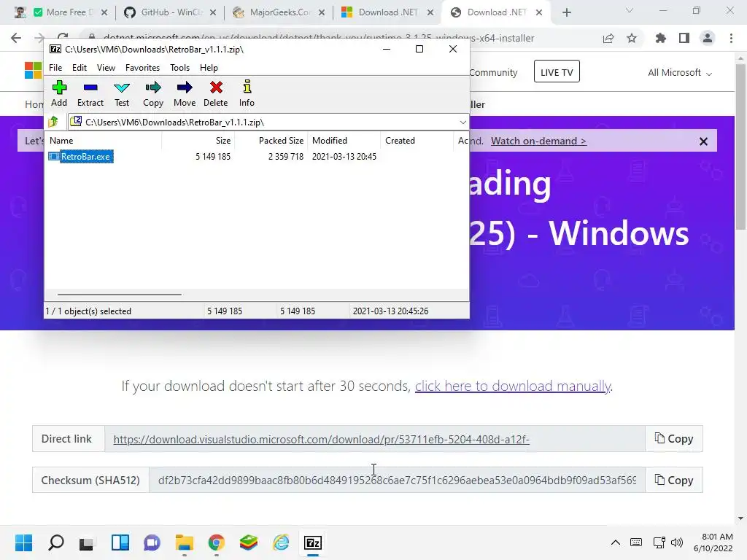Screen dimensions: 747x560
Task: Show file Info in 7-Zip
Action: pyautogui.click(x=247, y=94)
